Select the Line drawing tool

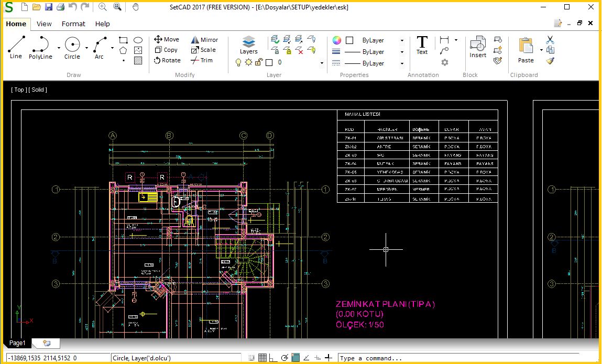point(15,47)
